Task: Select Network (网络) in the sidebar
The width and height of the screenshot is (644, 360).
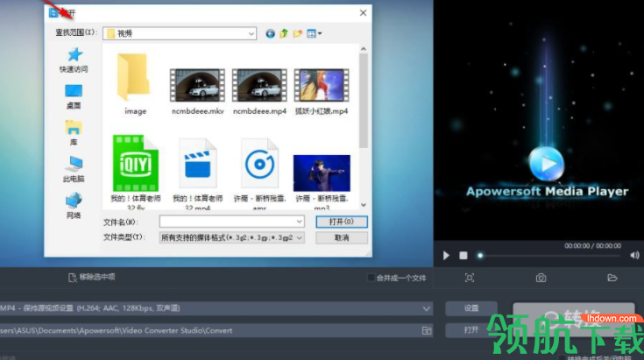Action: [x=74, y=206]
